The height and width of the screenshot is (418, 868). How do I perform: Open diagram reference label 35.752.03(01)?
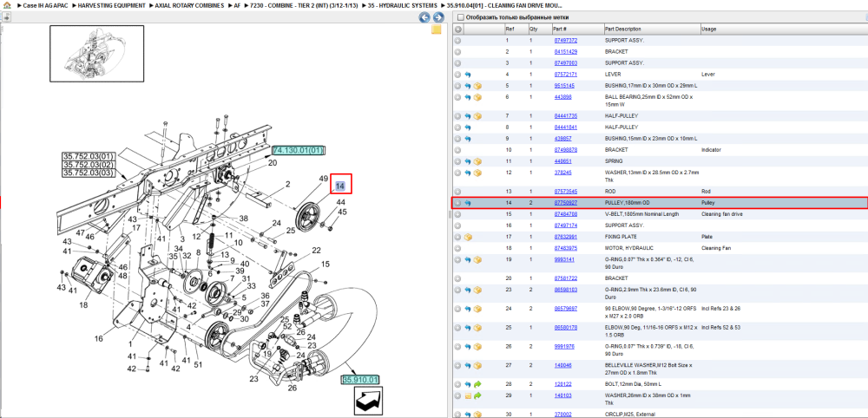coord(89,157)
